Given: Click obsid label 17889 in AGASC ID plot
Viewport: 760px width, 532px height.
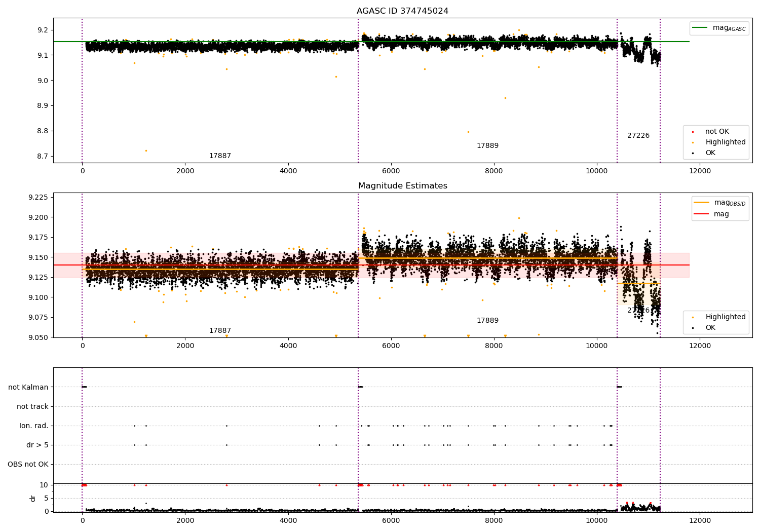Looking at the screenshot, I should click(x=487, y=146).
